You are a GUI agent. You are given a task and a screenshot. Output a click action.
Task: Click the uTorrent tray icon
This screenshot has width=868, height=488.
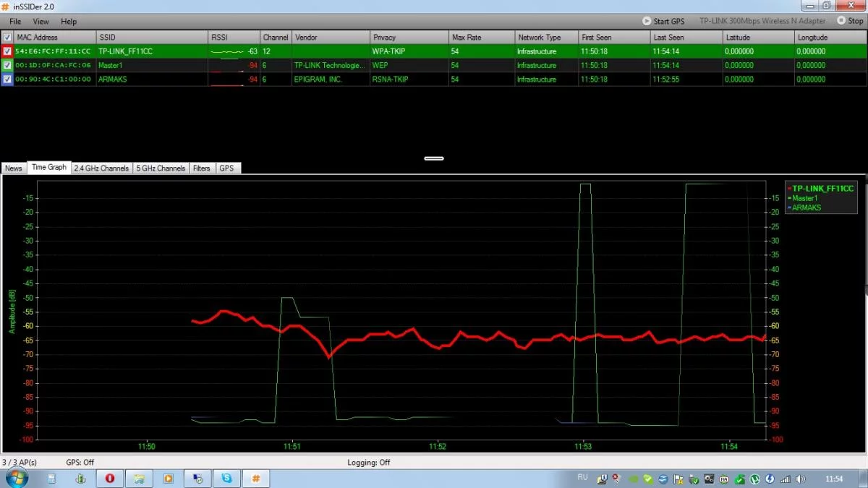click(x=754, y=479)
